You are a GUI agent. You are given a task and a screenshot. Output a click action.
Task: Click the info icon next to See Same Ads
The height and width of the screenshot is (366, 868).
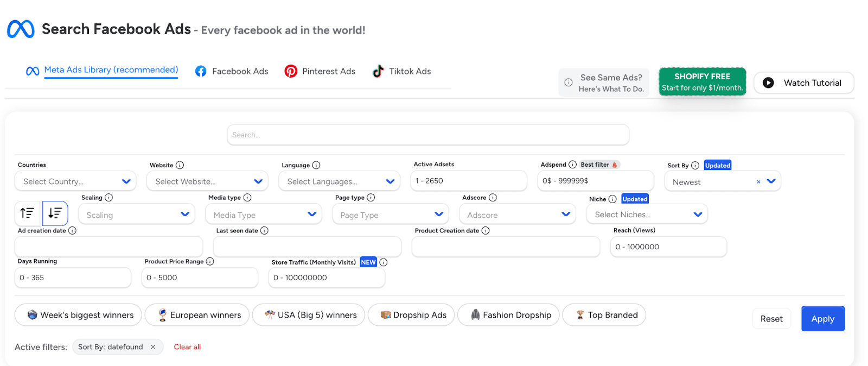[x=568, y=83]
